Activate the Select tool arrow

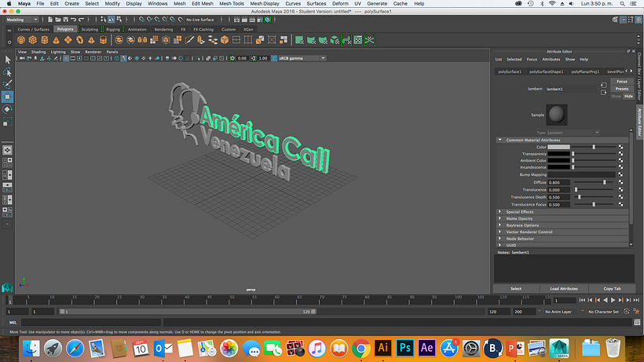tap(7, 60)
